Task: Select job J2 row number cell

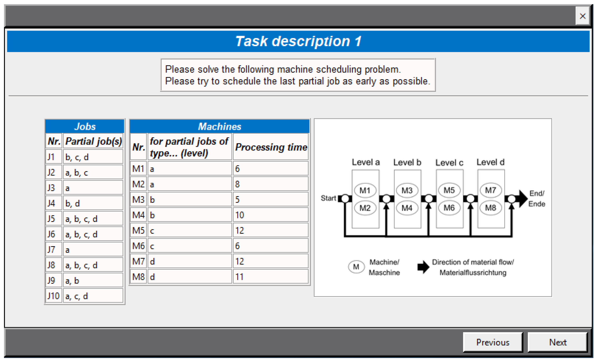Action: pyautogui.click(x=54, y=172)
